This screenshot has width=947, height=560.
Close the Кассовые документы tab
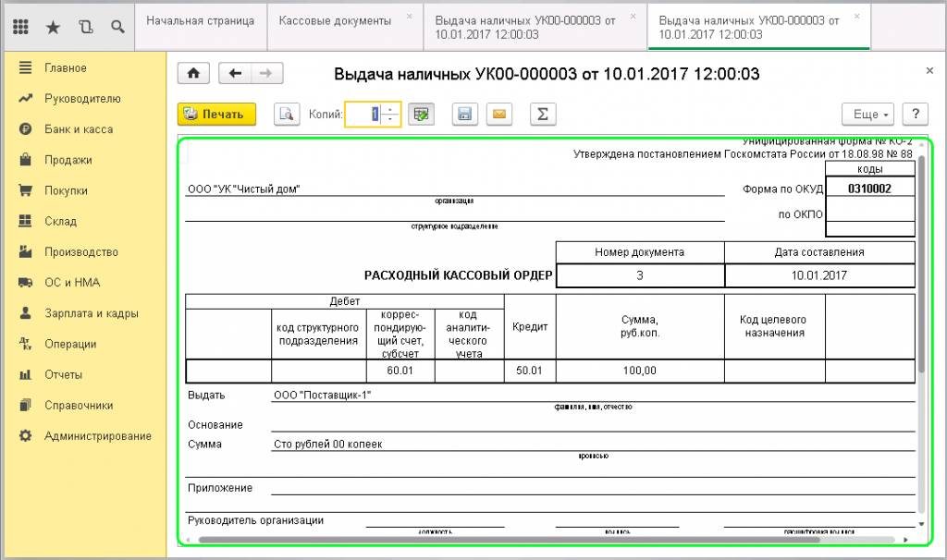[x=410, y=17]
